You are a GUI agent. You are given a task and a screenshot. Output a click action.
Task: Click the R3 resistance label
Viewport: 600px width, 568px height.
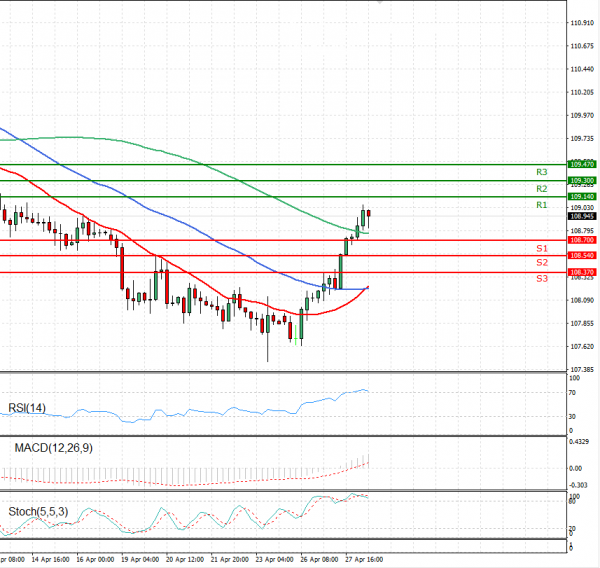(541, 172)
